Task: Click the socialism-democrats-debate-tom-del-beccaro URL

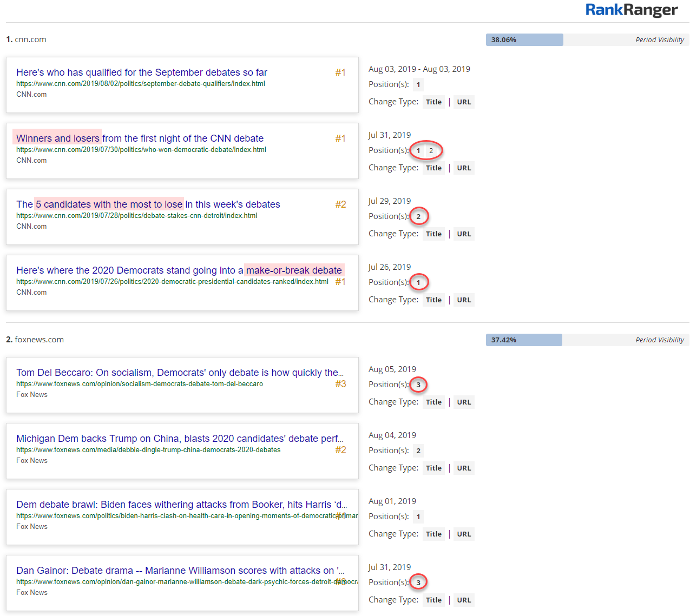Action: pyautogui.click(x=140, y=384)
